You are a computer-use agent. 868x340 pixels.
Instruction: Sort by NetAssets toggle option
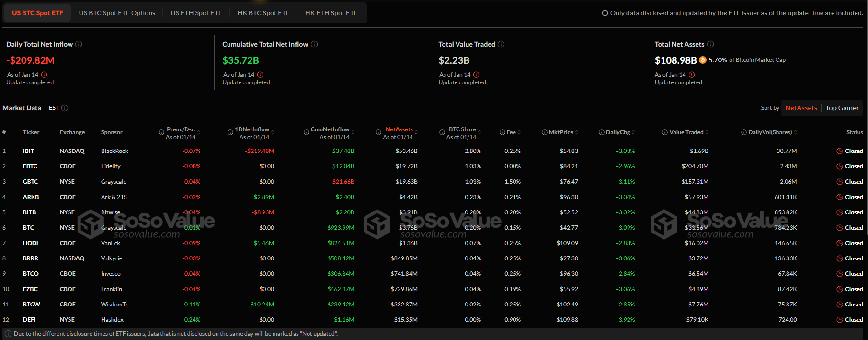click(x=801, y=108)
